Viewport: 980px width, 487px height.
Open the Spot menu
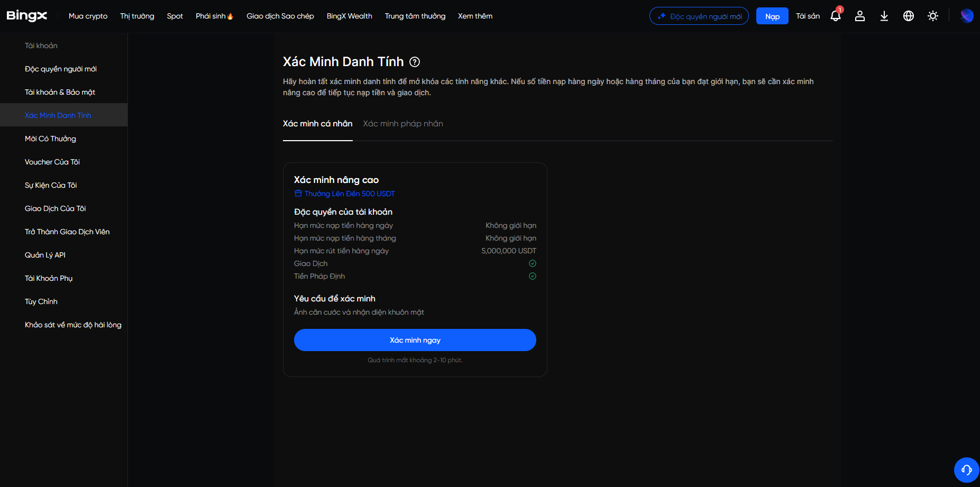[x=175, y=16]
